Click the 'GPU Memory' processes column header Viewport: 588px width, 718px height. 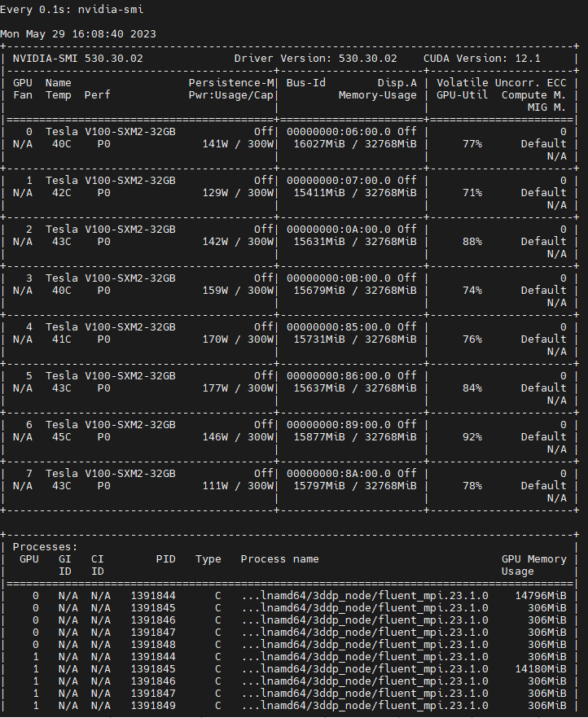click(x=534, y=559)
